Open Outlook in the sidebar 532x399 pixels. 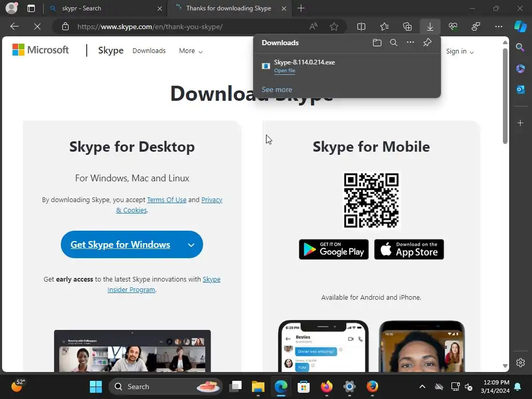click(x=520, y=89)
